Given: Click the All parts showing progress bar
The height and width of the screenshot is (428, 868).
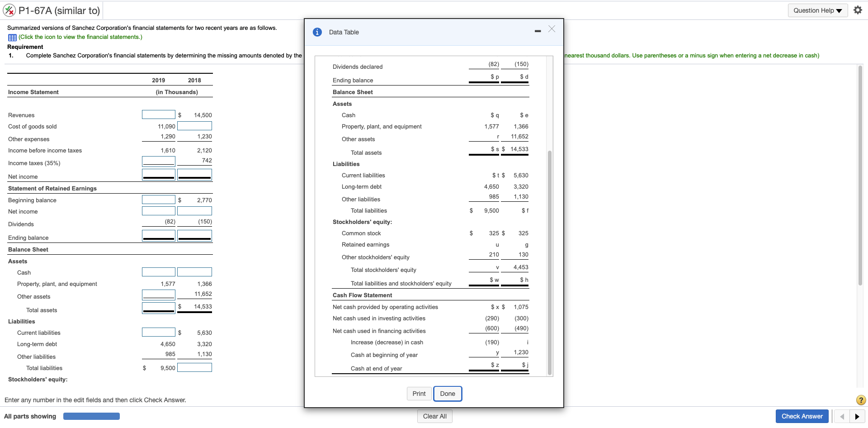Looking at the screenshot, I should tap(91, 416).
